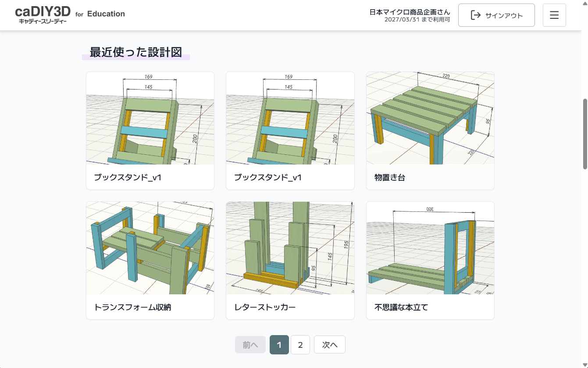This screenshot has height=368, width=588.
Task: Click the sign-out arrow icon
Action: 475,15
